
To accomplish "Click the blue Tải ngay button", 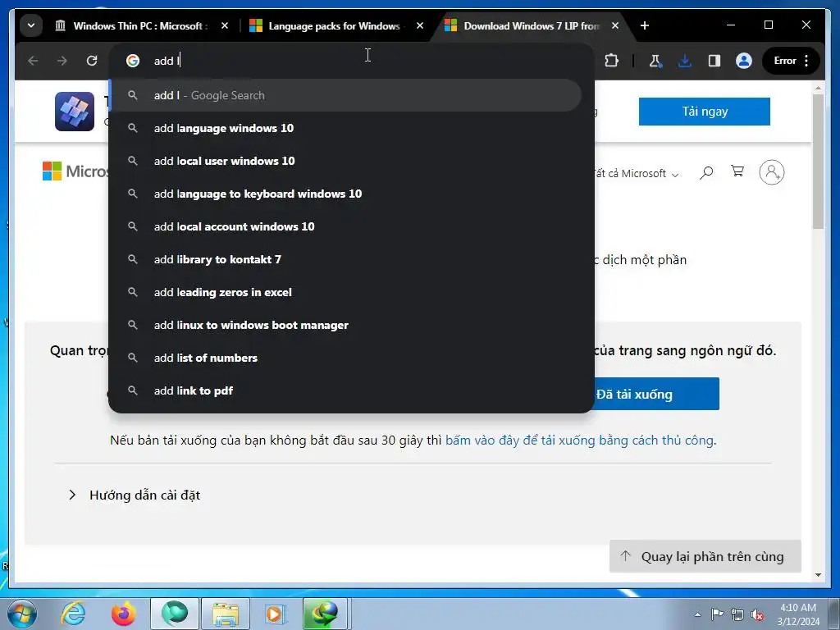I will (x=705, y=112).
